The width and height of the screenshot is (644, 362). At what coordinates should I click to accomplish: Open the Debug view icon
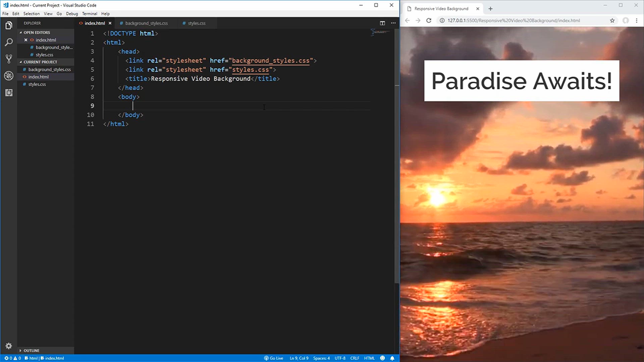click(9, 76)
